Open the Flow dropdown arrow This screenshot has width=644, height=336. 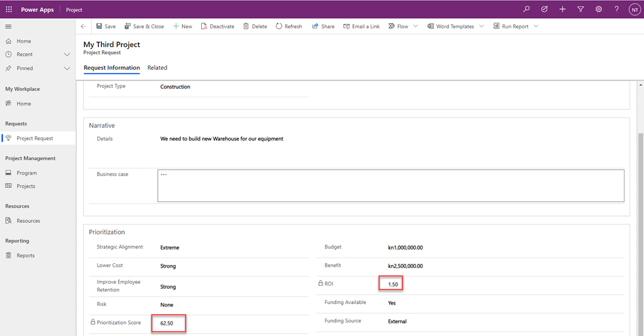[x=416, y=26]
